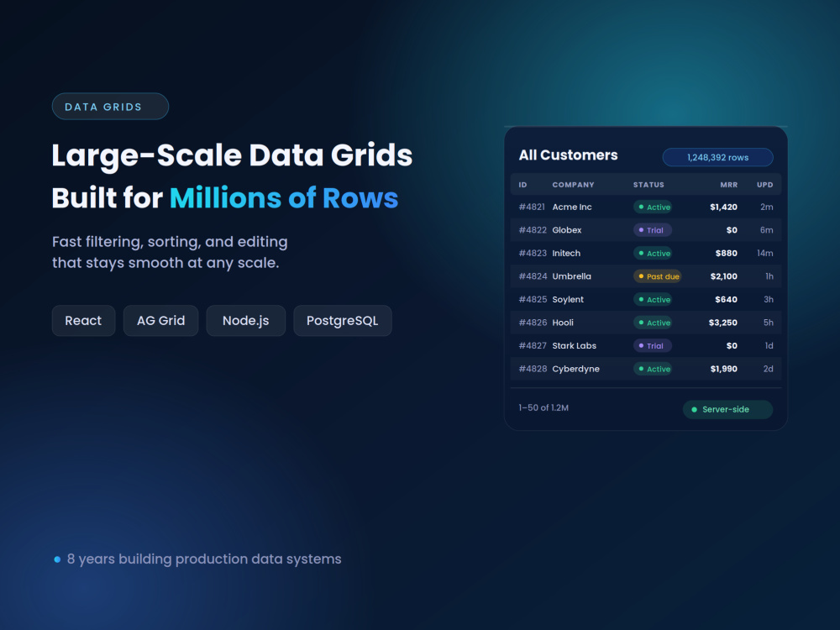Click the Millions of Rows headline text

tap(284, 197)
